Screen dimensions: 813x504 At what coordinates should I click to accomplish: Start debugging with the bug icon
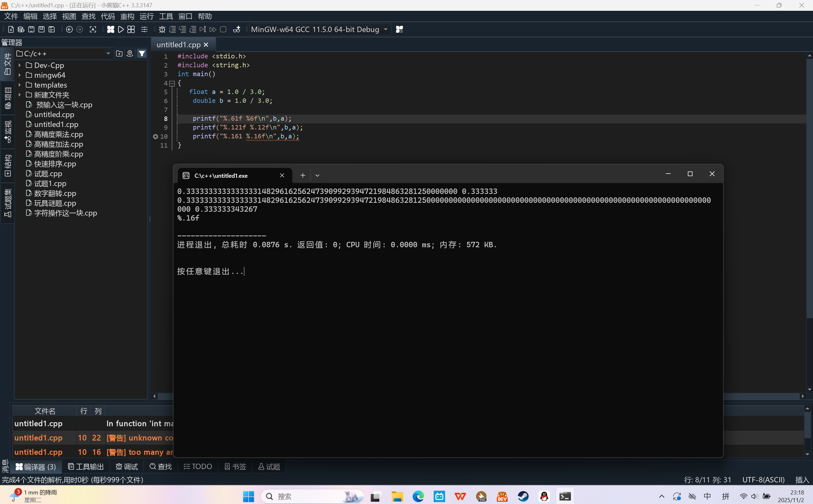point(162,29)
